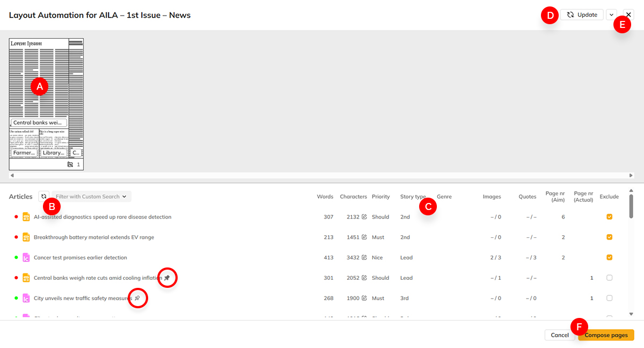Sort by the Words column header

[x=325, y=197]
